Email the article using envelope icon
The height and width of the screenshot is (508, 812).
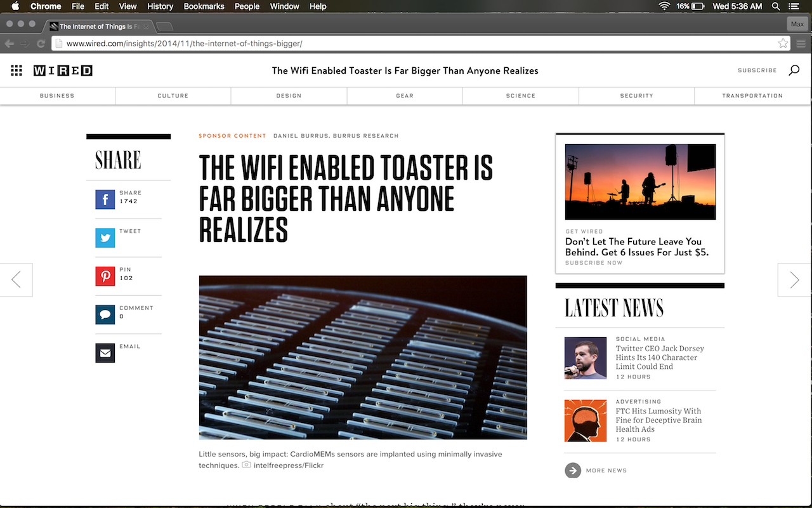tap(105, 353)
